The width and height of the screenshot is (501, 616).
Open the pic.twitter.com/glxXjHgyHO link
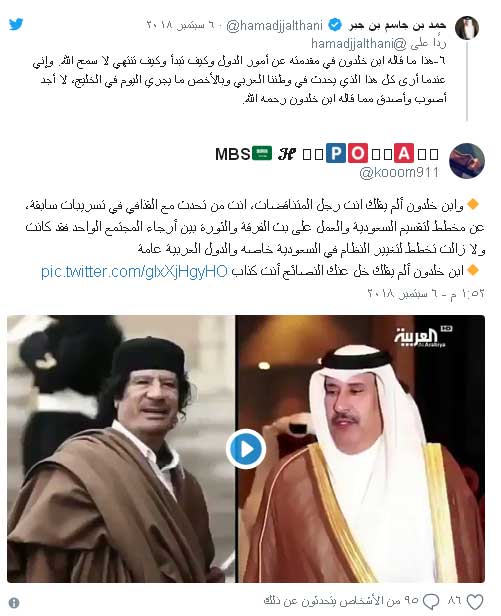pos(134,271)
